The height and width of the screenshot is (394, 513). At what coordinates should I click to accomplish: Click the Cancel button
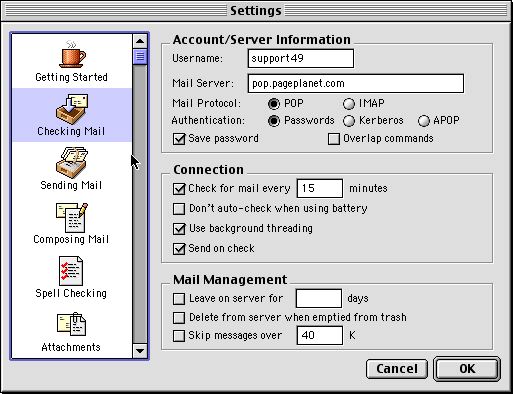[x=397, y=369]
